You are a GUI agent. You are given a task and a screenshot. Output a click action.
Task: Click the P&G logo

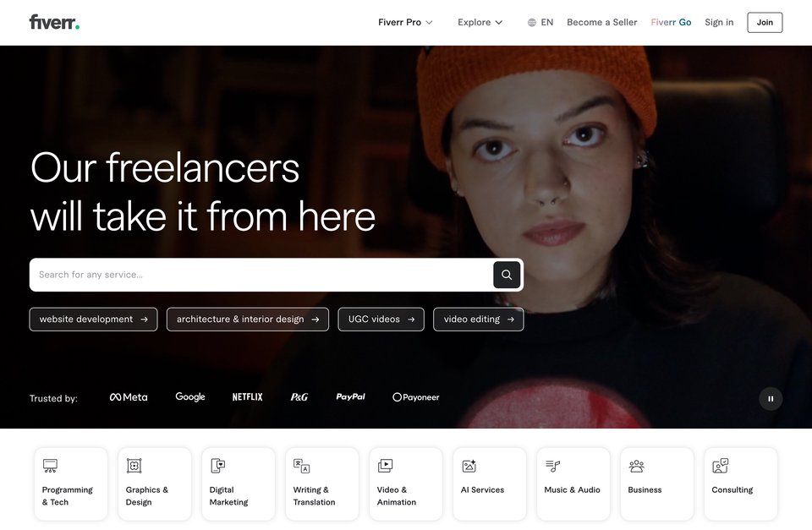[299, 397]
